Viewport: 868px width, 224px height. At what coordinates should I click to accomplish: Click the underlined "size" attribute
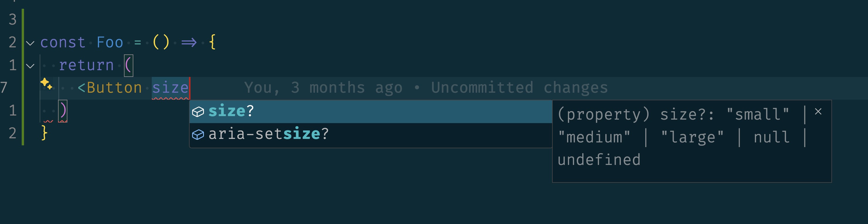[x=170, y=88]
